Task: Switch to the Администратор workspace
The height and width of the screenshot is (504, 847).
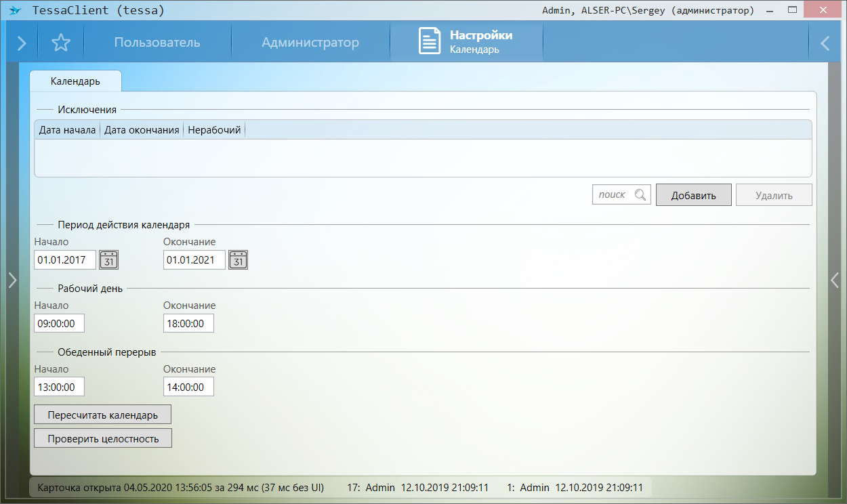Action: (310, 43)
